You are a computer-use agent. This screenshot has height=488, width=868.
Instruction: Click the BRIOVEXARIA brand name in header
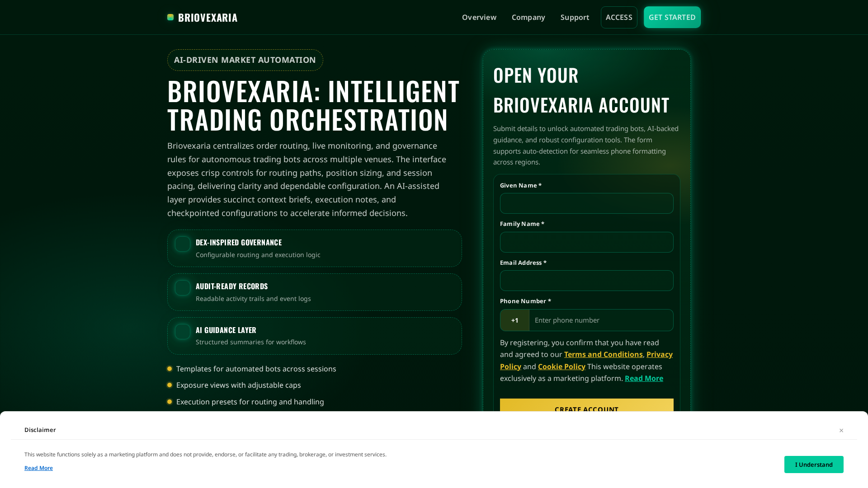point(208,17)
